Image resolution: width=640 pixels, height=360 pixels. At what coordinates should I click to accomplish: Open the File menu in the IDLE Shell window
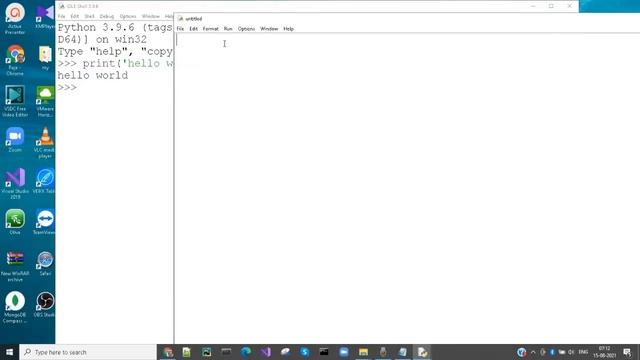[x=62, y=16]
